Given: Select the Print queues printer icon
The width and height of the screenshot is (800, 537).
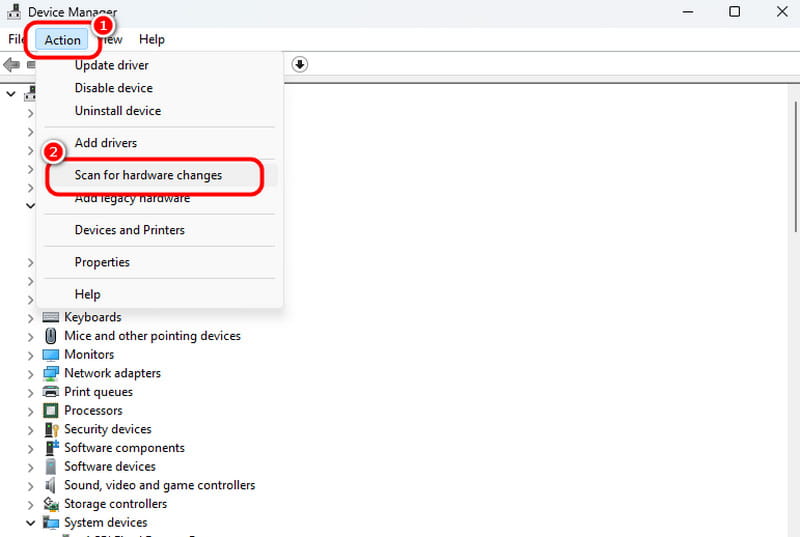Looking at the screenshot, I should point(51,392).
